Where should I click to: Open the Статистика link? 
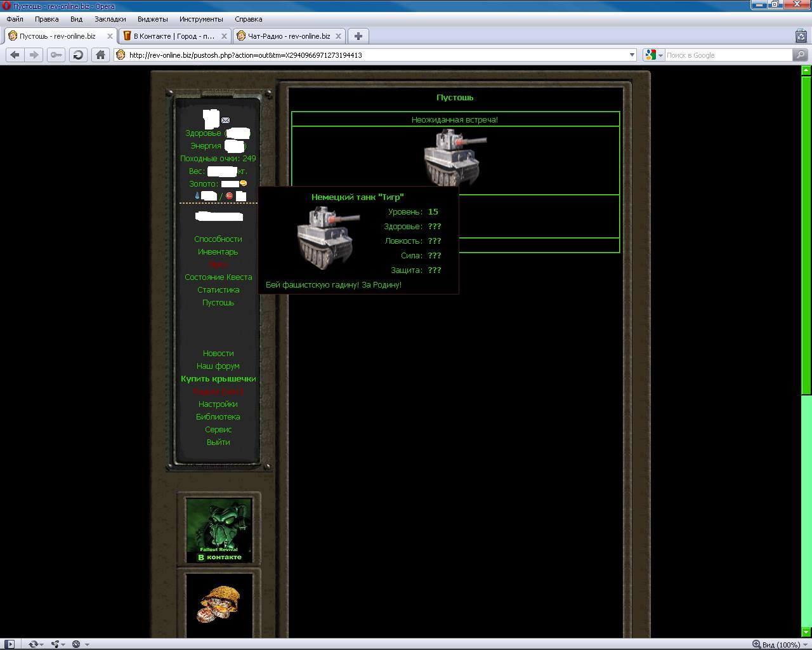coord(218,290)
